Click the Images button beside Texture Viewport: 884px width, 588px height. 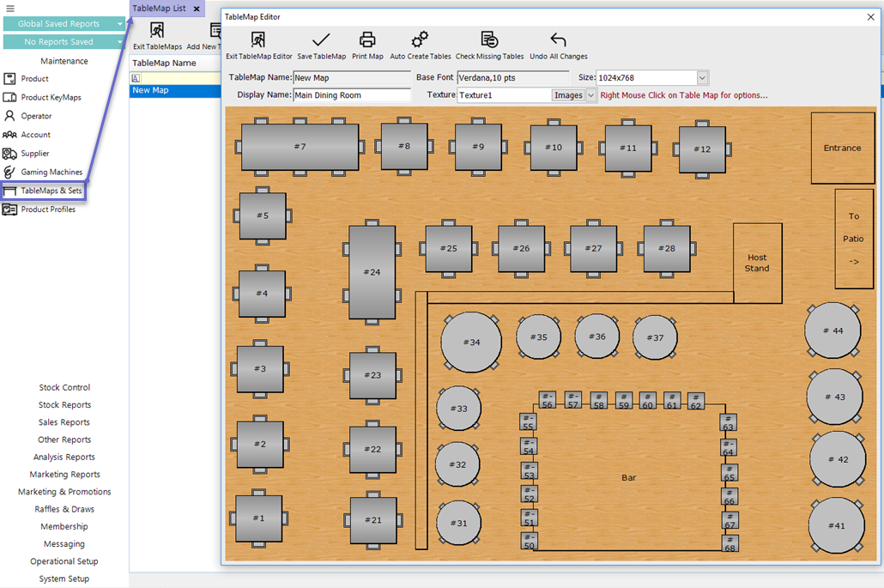[x=568, y=95]
